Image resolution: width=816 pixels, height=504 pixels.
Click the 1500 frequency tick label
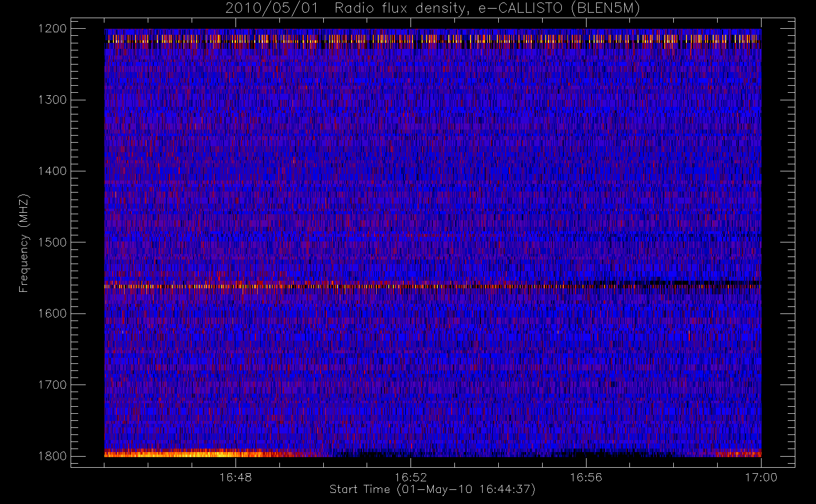[52, 242]
